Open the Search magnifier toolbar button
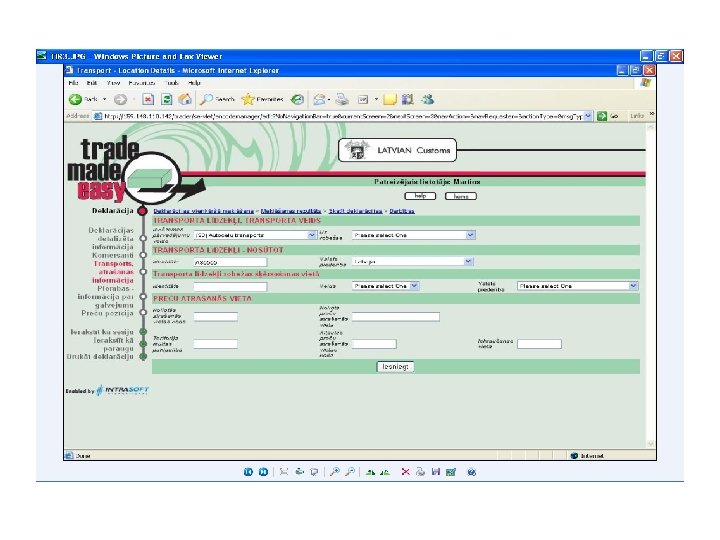Image resolution: width=720 pixels, height=540 pixels. [x=218, y=99]
